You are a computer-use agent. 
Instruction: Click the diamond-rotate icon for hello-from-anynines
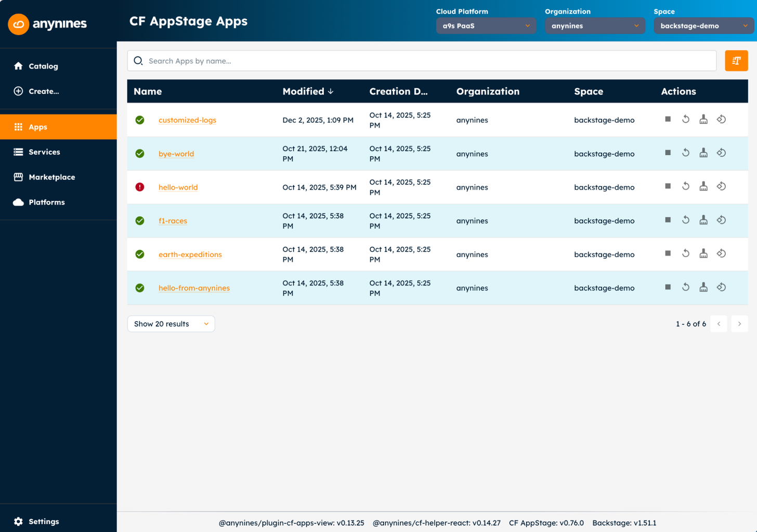[x=721, y=287]
